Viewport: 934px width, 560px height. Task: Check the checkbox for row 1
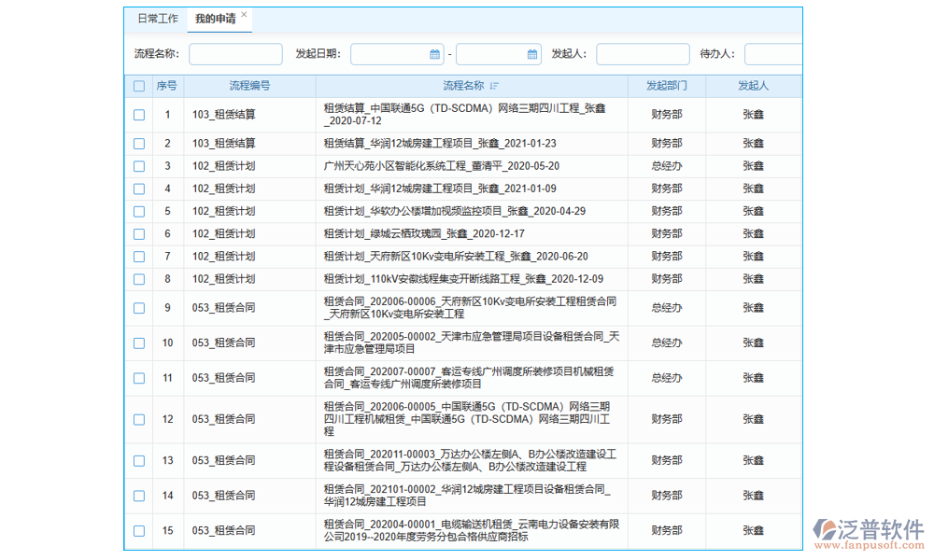139,115
